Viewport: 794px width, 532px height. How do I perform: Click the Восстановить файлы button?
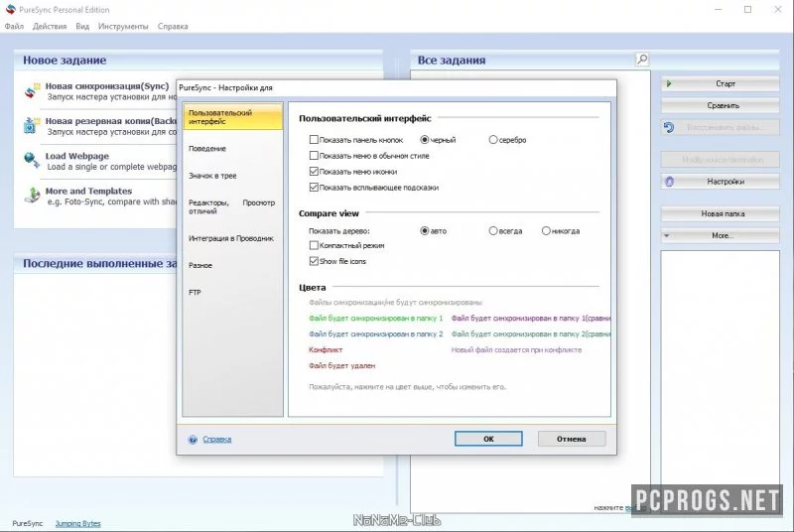[720, 128]
